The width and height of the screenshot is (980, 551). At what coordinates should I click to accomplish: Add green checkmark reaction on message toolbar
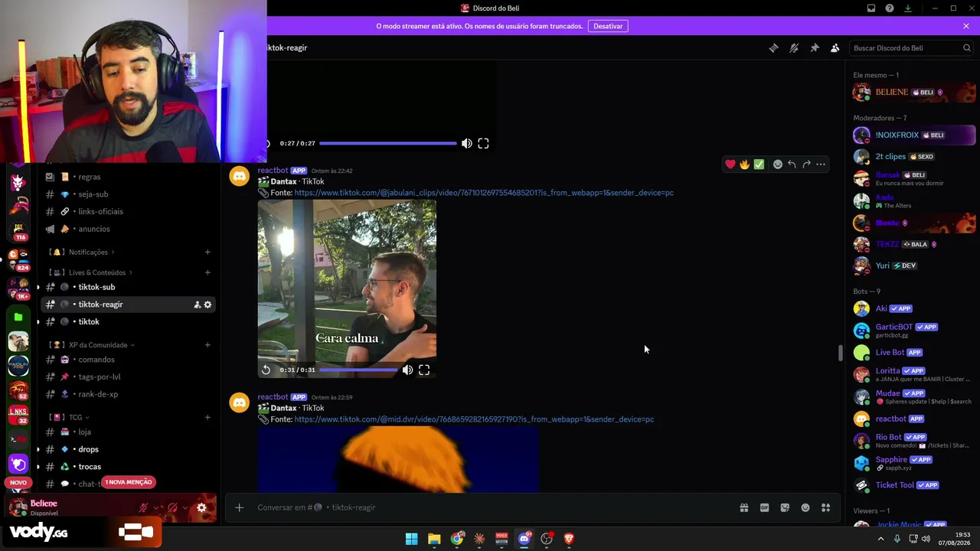[759, 165]
